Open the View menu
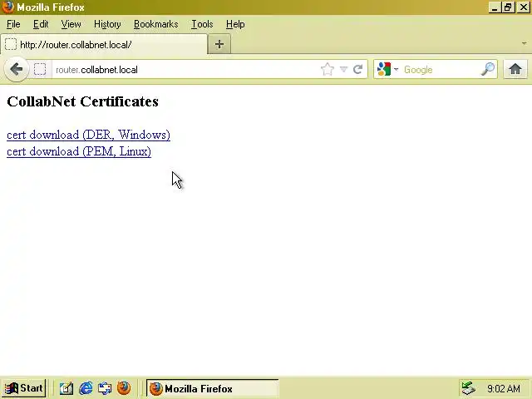This screenshot has height=399, width=532. click(71, 24)
